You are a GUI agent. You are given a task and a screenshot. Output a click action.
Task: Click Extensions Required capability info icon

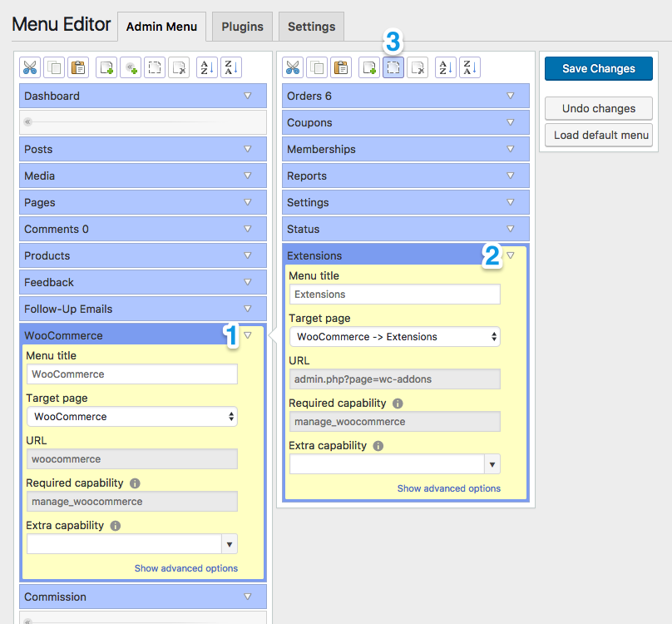(x=398, y=404)
